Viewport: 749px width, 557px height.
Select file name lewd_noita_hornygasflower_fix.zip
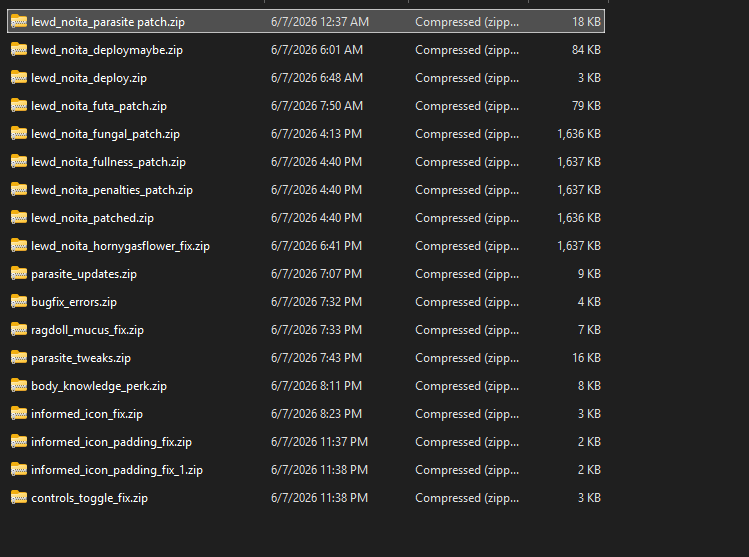coord(120,246)
